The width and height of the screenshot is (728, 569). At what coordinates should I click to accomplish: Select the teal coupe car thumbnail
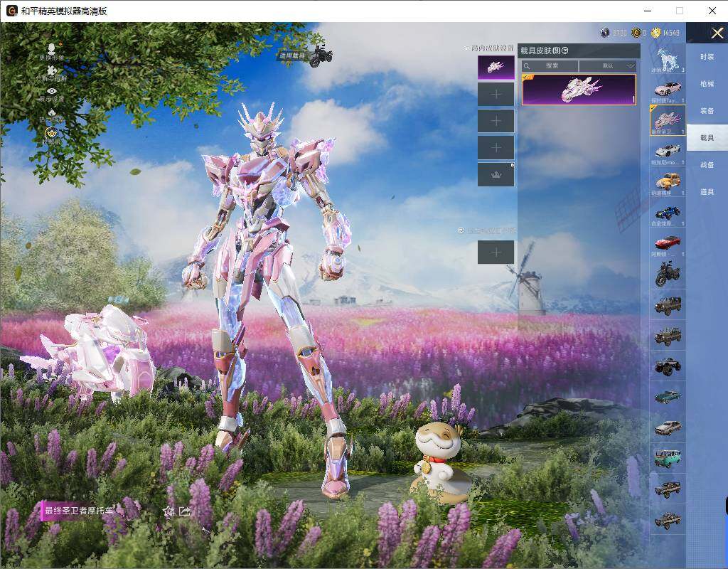[x=668, y=397]
